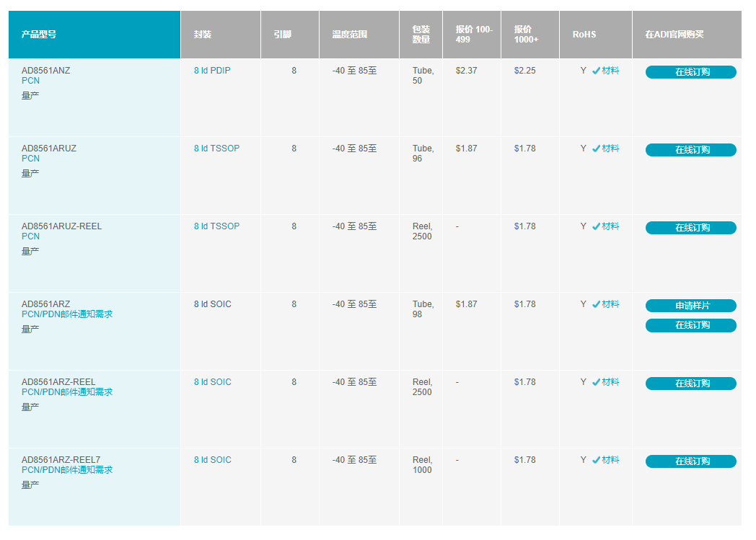Open 材料 declaration link for AD8561ANZ
756x540 pixels.
(610, 71)
